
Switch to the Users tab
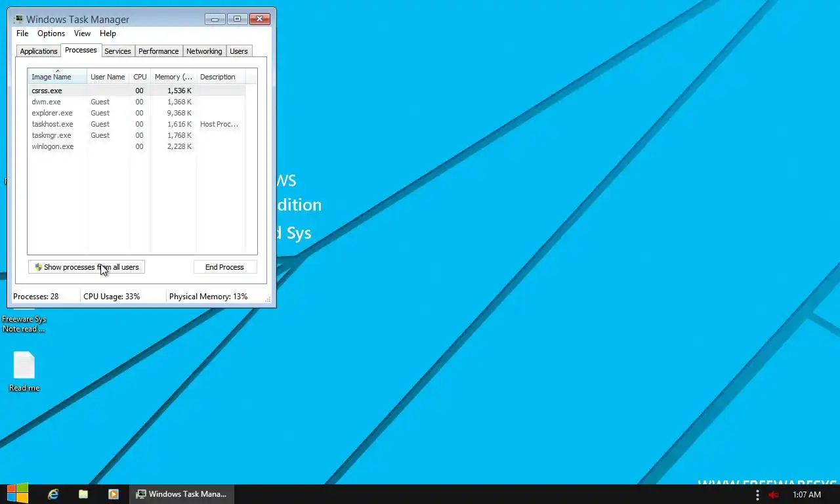click(x=239, y=51)
